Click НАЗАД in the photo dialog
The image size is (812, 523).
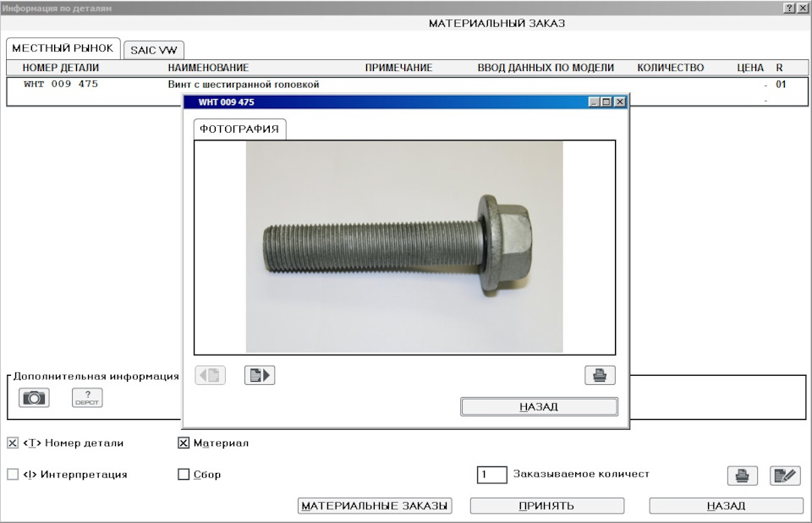(x=538, y=406)
